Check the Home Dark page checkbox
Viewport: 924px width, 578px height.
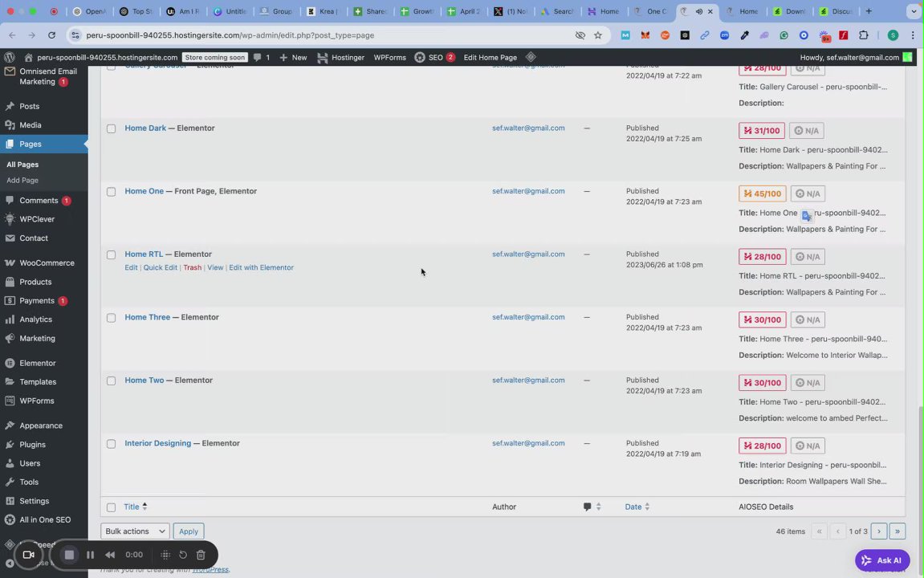(x=111, y=128)
